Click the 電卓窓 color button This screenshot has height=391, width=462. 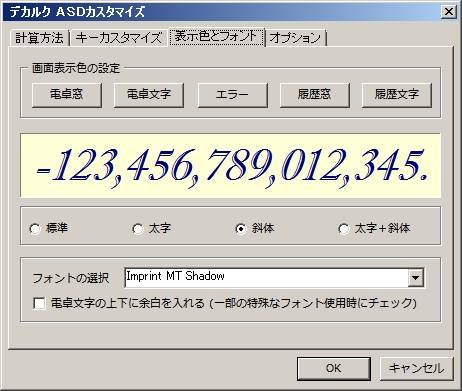[x=67, y=95]
